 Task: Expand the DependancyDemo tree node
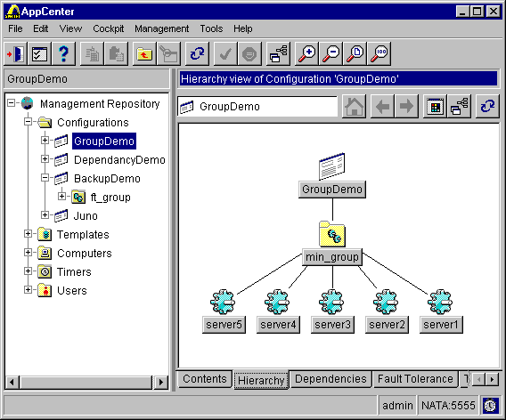[45, 159]
